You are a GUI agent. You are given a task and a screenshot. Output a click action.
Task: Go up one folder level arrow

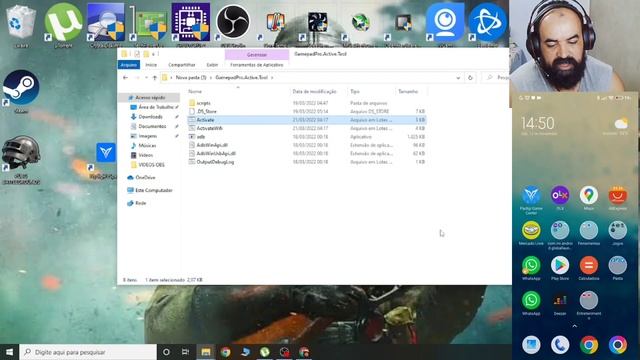point(155,78)
